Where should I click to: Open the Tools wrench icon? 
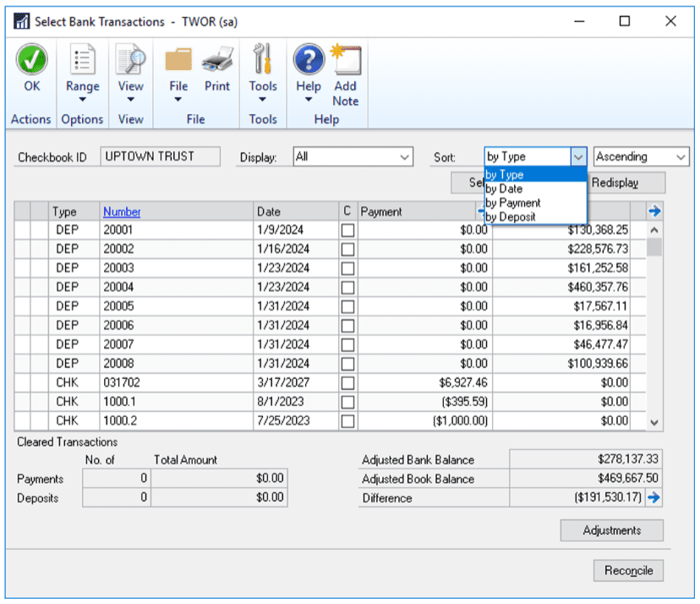pos(263,61)
